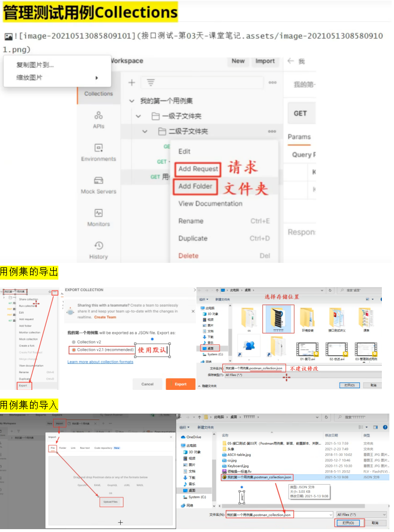Open the History sidebar icon

[98, 245]
